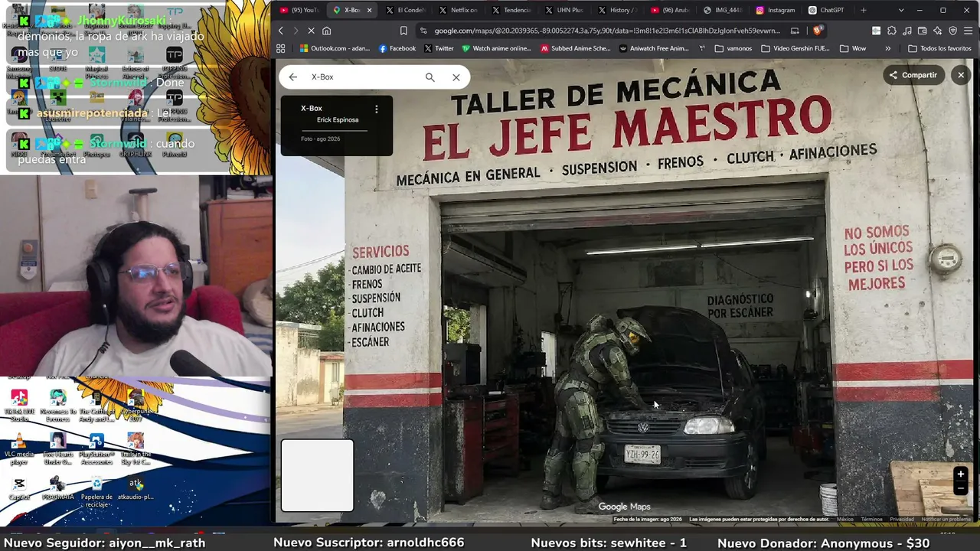Zoom out on the Maps photo
The width and height of the screenshot is (980, 551).
(960, 489)
